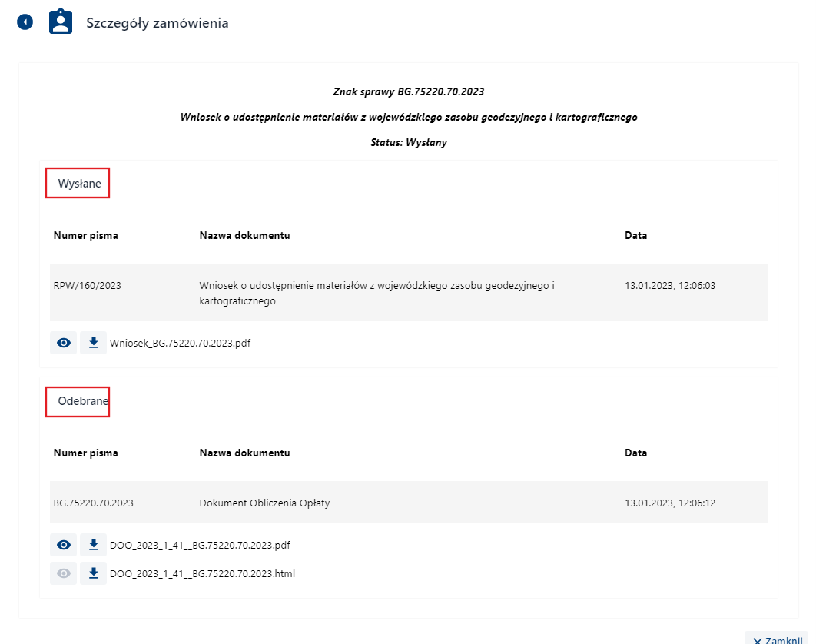Click the download icon for DOO HTML document
816x644 pixels.
coord(93,573)
